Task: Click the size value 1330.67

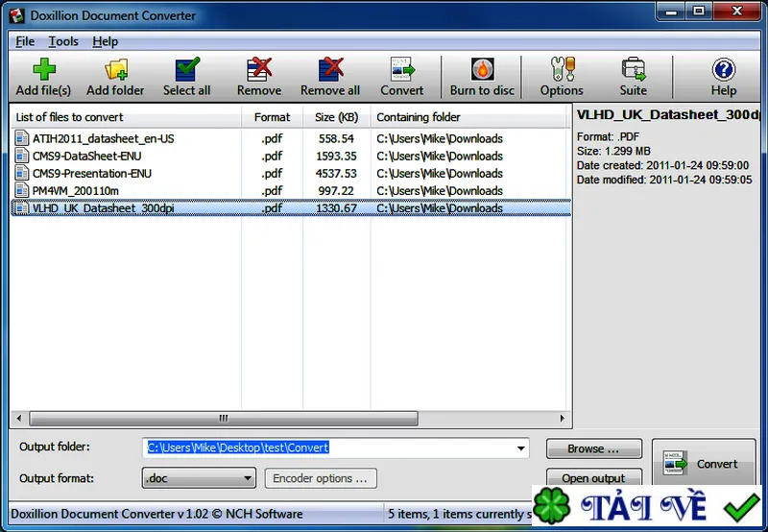Action: tap(336, 208)
